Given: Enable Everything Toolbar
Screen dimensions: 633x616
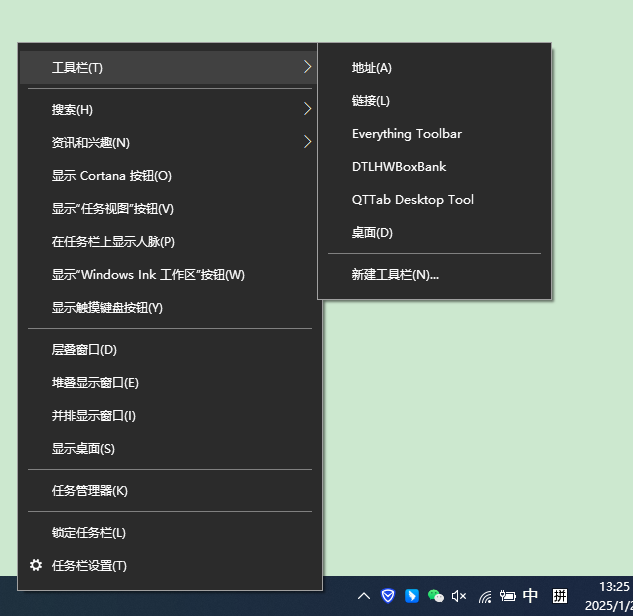Looking at the screenshot, I should 434,134.
